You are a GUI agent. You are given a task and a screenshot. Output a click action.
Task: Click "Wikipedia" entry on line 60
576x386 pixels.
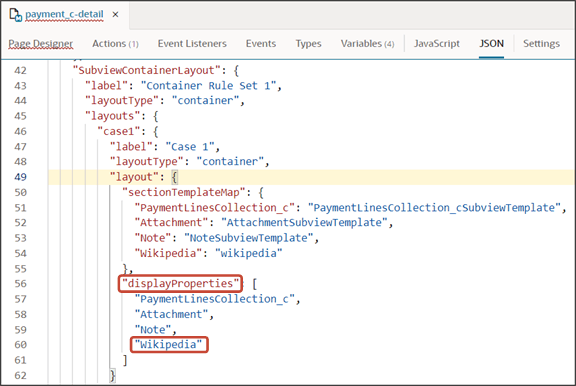click(x=168, y=344)
